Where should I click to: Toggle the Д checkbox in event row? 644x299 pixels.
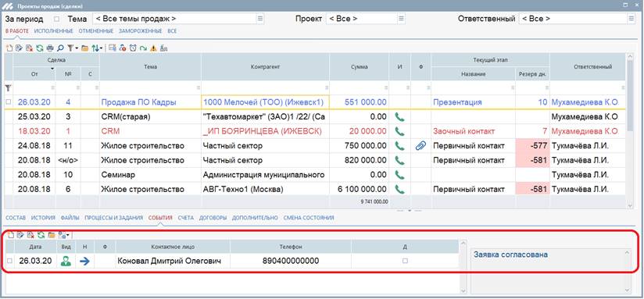(405, 261)
